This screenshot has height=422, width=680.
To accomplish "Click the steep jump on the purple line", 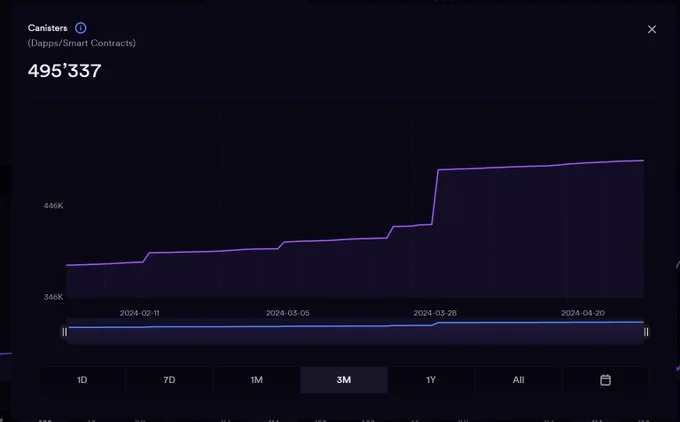I will pos(435,197).
